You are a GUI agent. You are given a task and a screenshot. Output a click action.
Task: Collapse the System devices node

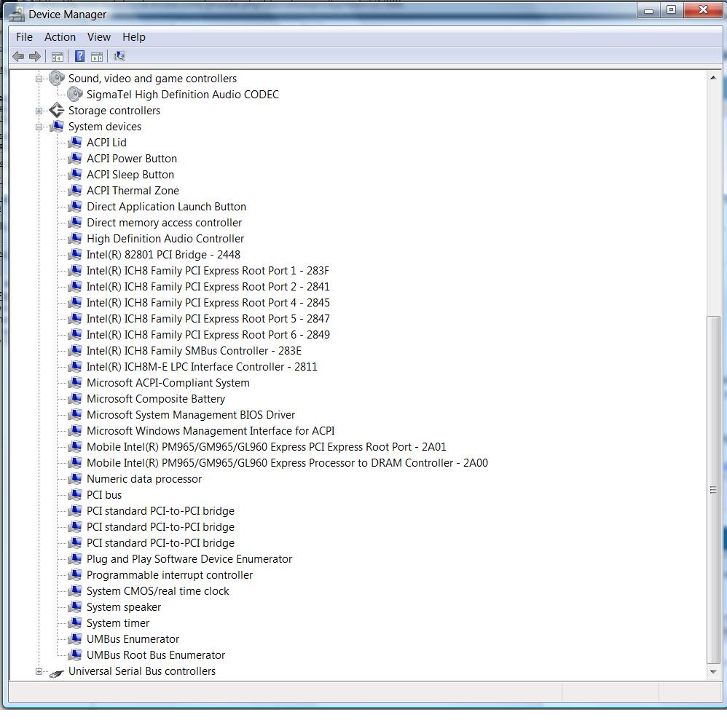coord(39,127)
